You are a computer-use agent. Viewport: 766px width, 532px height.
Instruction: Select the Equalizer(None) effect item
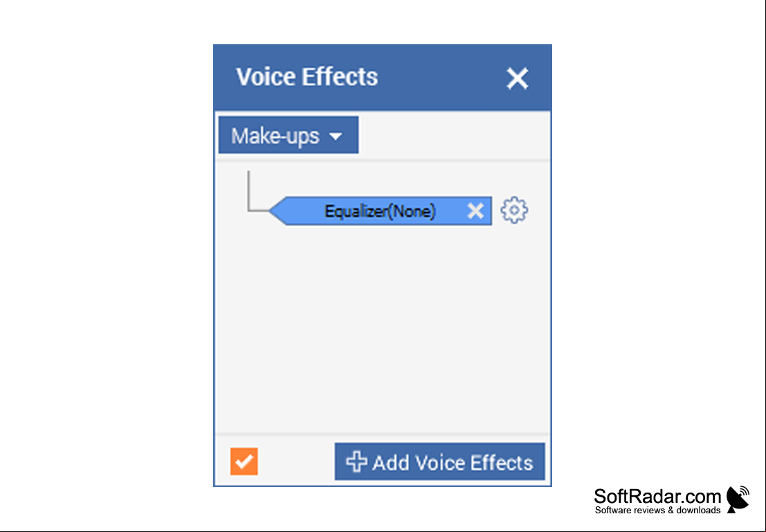click(x=381, y=211)
